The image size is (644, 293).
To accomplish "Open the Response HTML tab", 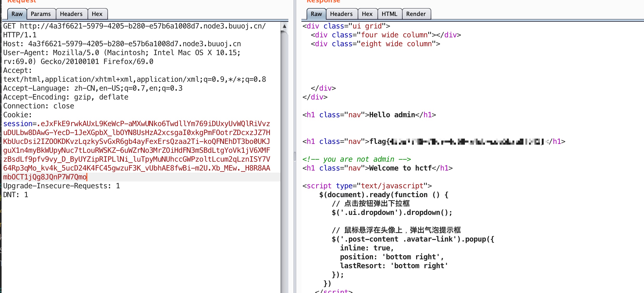I will 389,14.
